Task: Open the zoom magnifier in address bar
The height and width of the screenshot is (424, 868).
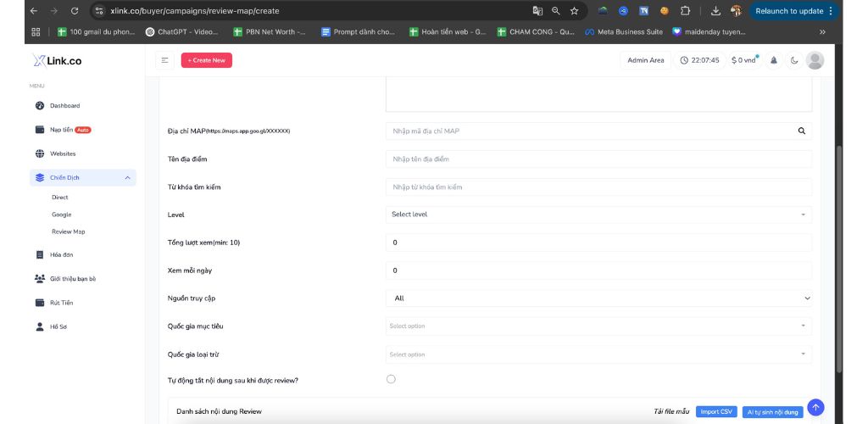Action: click(556, 10)
